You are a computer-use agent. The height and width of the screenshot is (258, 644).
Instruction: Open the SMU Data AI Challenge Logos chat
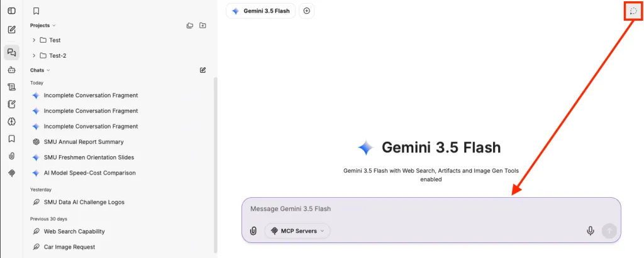84,202
